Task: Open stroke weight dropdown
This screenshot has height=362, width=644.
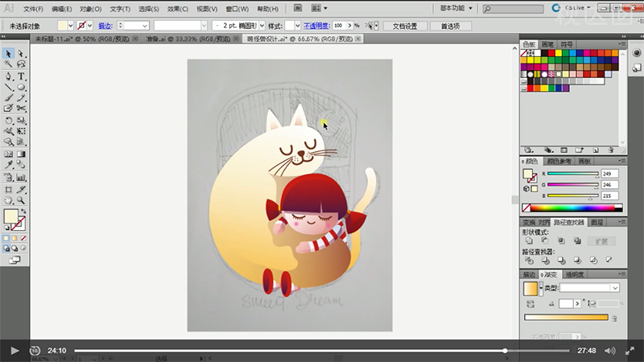Action: coord(145,26)
